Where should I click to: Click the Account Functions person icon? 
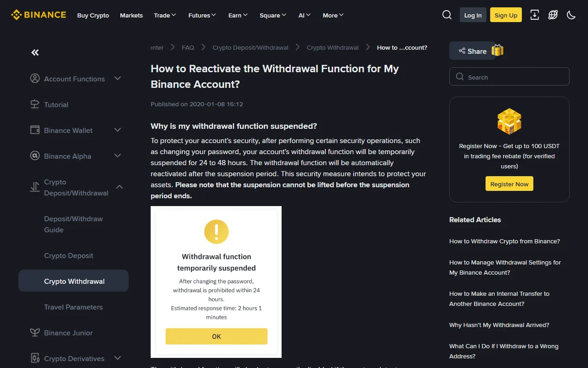point(35,78)
